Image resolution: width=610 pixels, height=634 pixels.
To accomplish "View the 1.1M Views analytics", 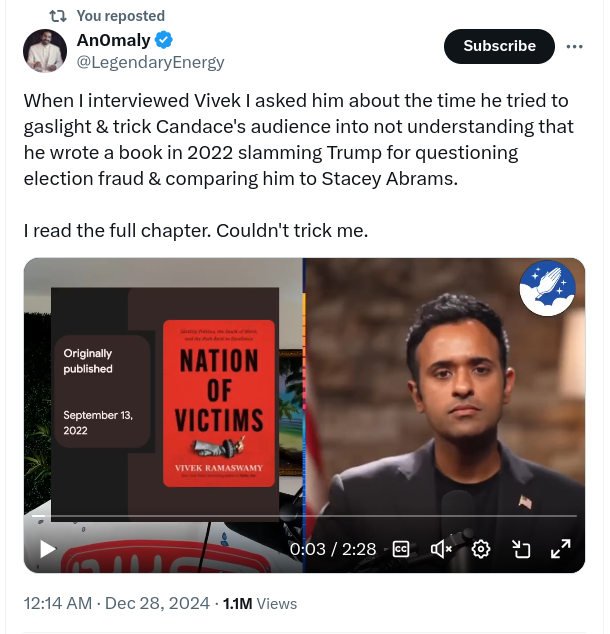I will [260, 604].
